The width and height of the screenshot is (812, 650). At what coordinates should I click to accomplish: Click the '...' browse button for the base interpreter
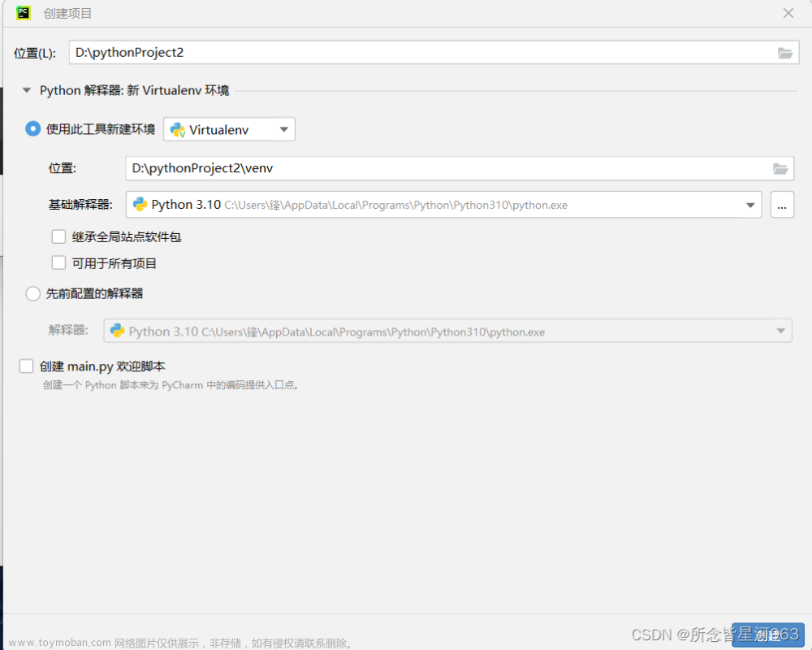(x=782, y=205)
